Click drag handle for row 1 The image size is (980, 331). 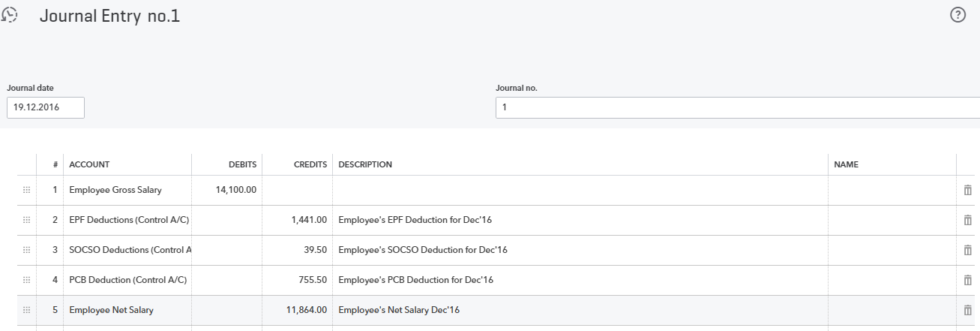coord(27,190)
